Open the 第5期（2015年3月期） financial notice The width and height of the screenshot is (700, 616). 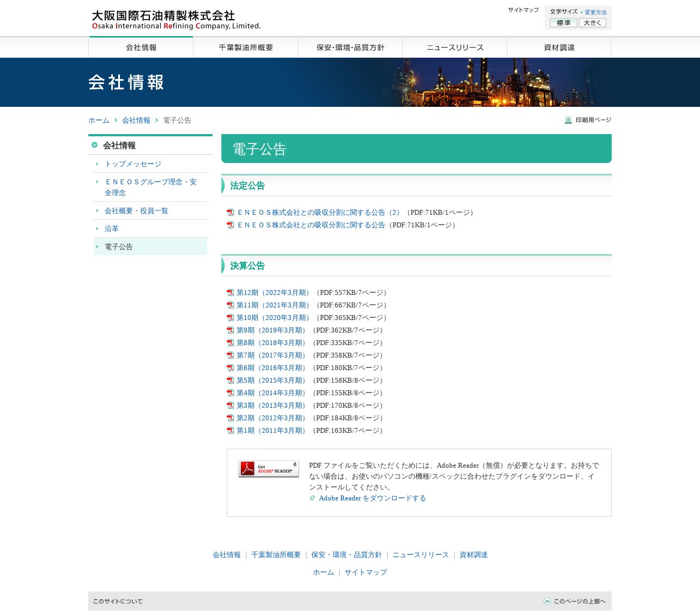click(273, 381)
